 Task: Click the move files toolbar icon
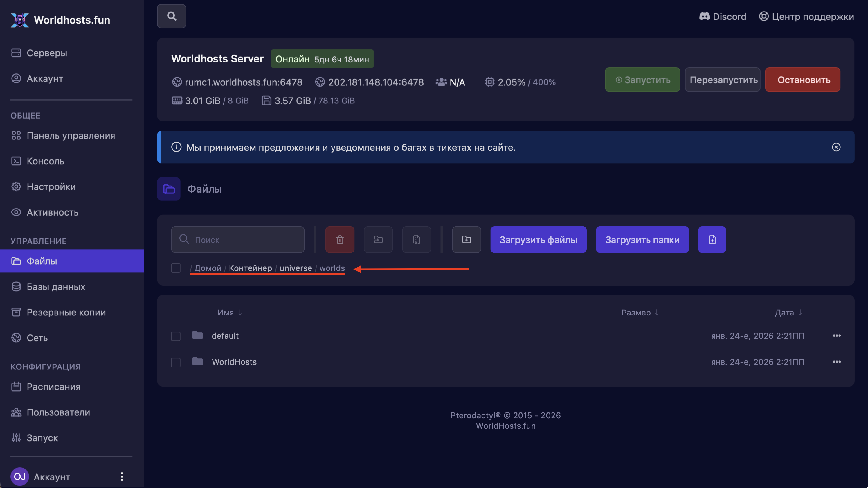click(x=378, y=239)
